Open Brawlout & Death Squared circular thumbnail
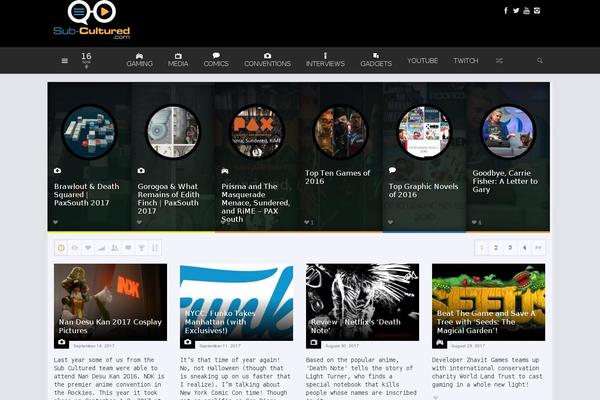The image size is (600, 400). click(x=89, y=132)
